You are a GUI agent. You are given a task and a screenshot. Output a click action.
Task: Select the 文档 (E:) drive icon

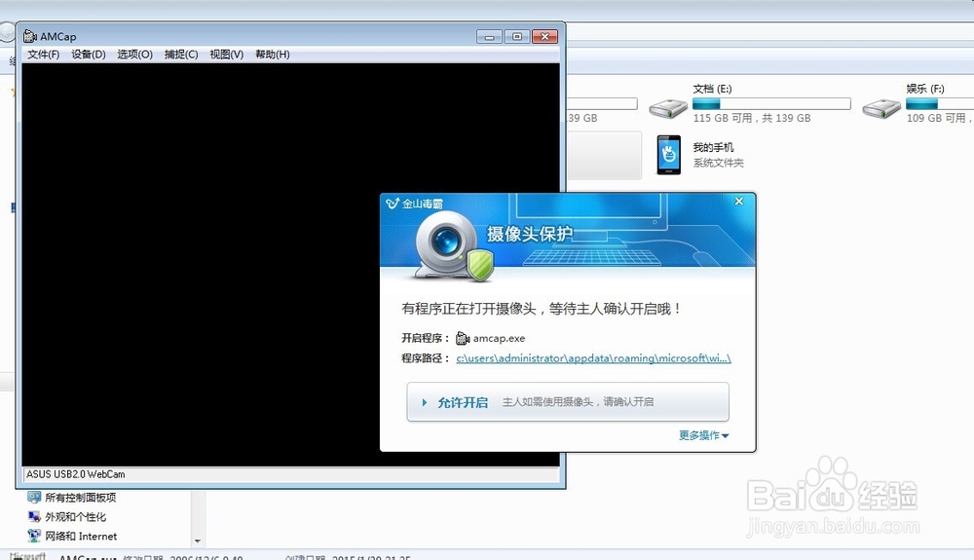click(668, 109)
